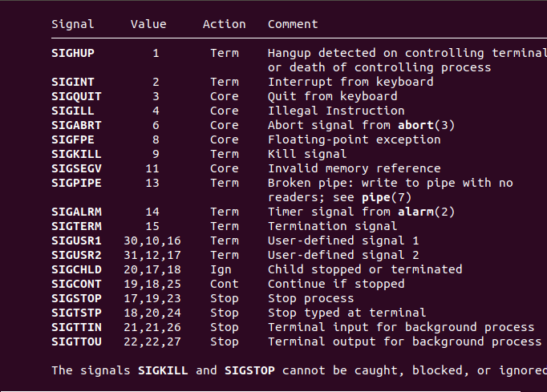Image resolution: width=547 pixels, height=392 pixels.
Task: Click the SIGTTOU signal name
Action: (x=76, y=341)
